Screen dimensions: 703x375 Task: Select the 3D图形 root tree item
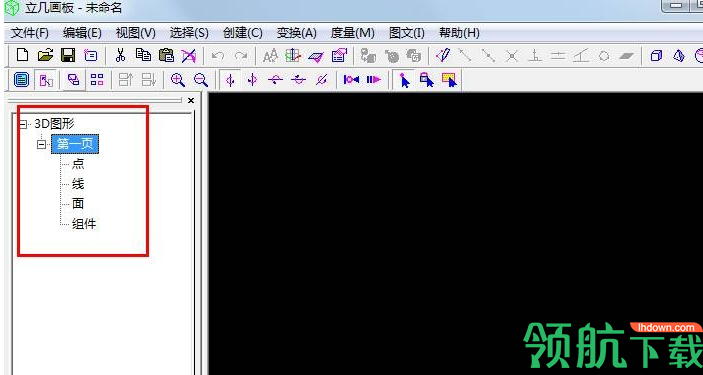point(55,124)
